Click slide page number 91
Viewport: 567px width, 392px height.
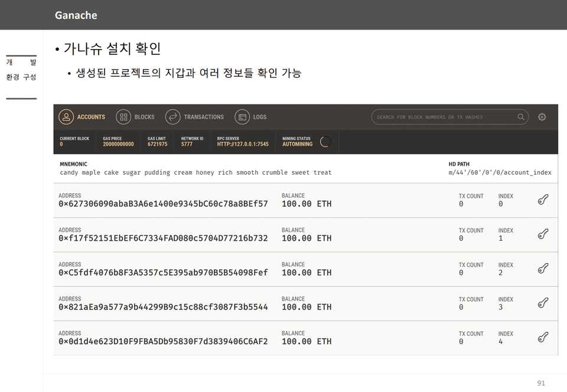541,383
